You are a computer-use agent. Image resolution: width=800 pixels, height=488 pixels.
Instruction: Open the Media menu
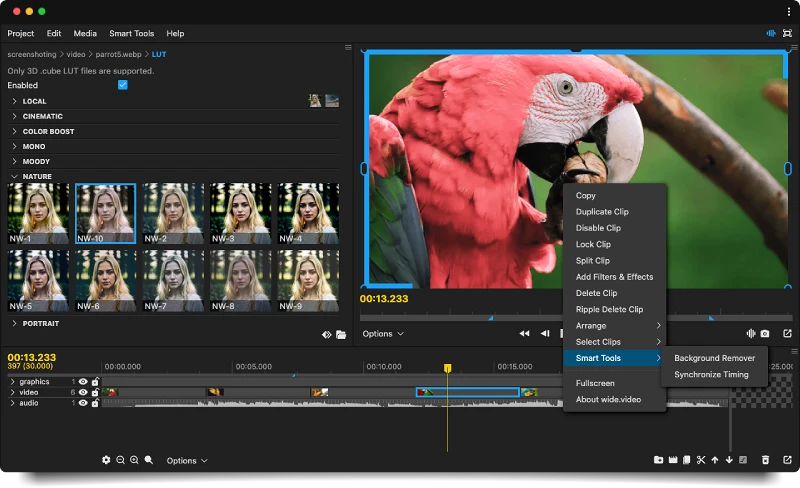pos(85,33)
